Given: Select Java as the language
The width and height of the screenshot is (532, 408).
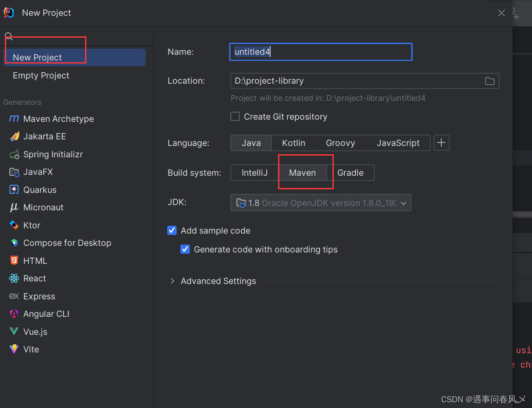Looking at the screenshot, I should coord(251,143).
